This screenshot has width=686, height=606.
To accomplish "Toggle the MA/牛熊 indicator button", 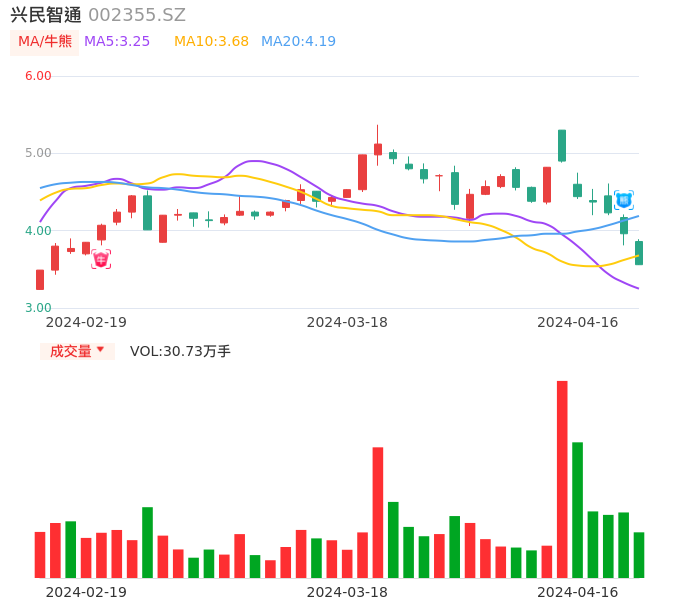I will point(44,42).
